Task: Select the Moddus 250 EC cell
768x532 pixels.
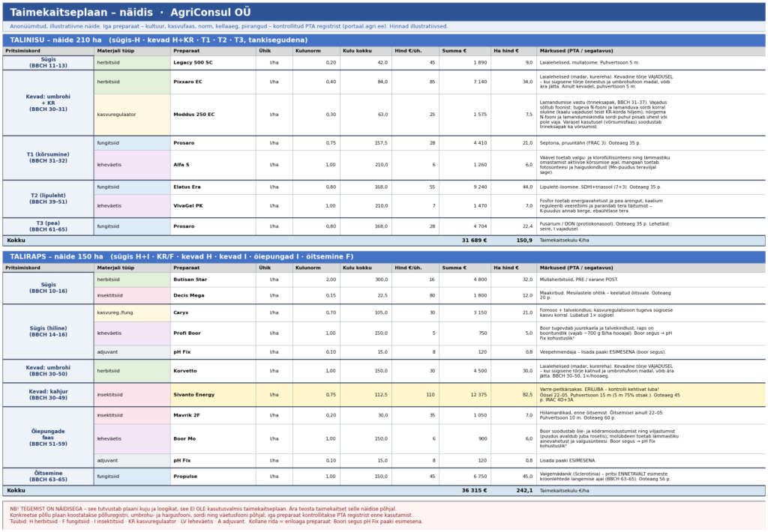Action: 213,115
